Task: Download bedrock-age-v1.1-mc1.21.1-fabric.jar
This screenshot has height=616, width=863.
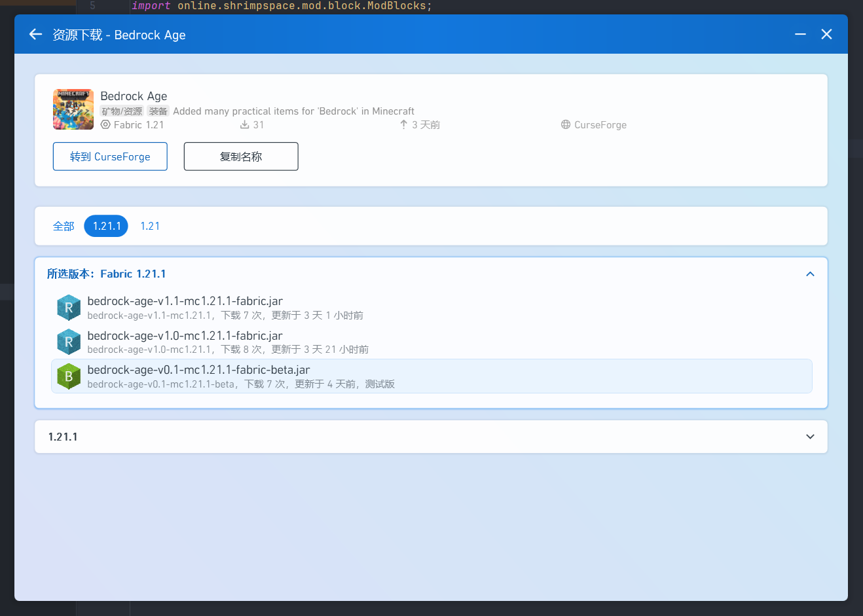Action: coord(432,308)
